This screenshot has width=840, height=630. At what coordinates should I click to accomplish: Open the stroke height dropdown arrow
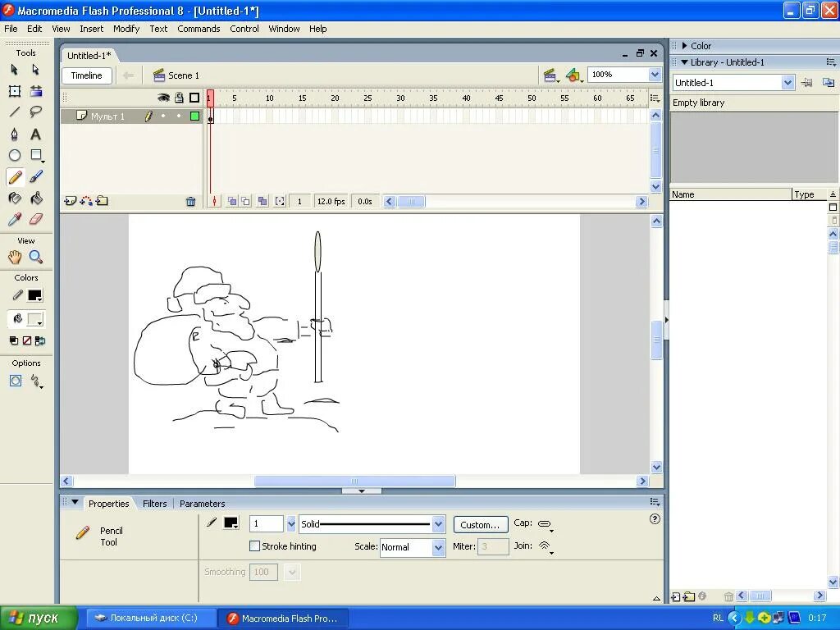[291, 524]
